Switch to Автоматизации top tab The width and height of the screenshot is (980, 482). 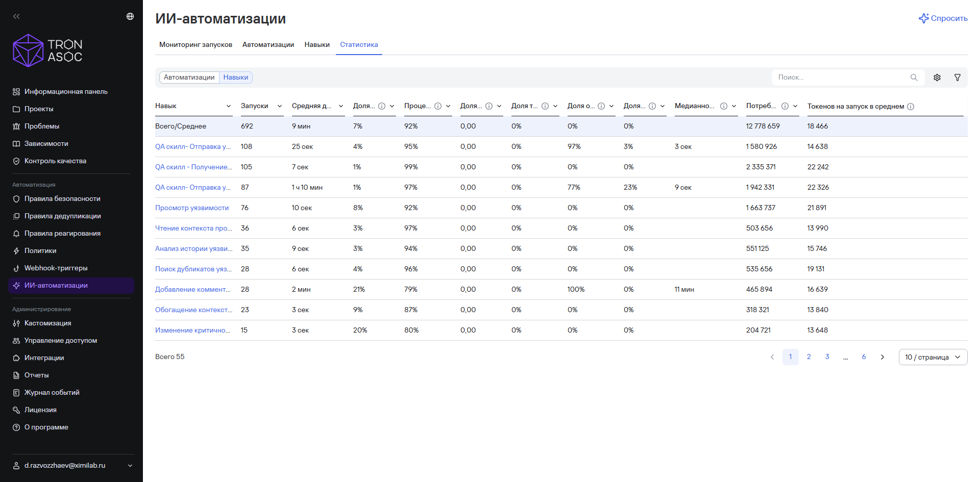pyautogui.click(x=268, y=45)
